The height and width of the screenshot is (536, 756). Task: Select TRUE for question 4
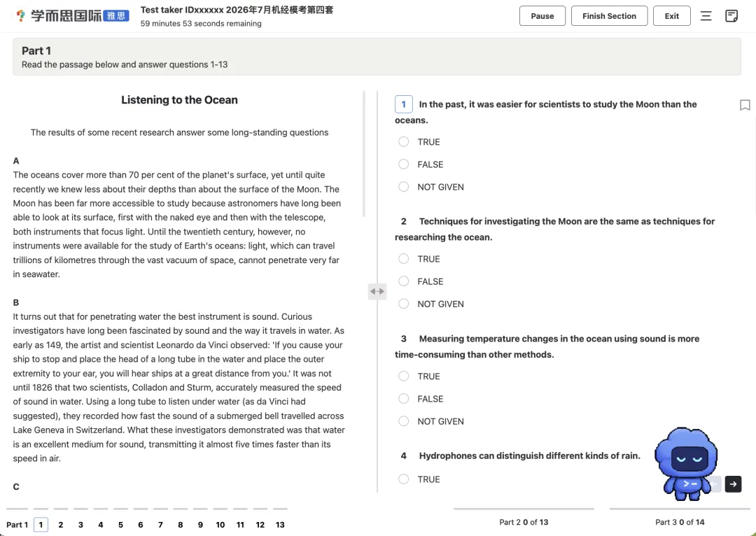[404, 479]
